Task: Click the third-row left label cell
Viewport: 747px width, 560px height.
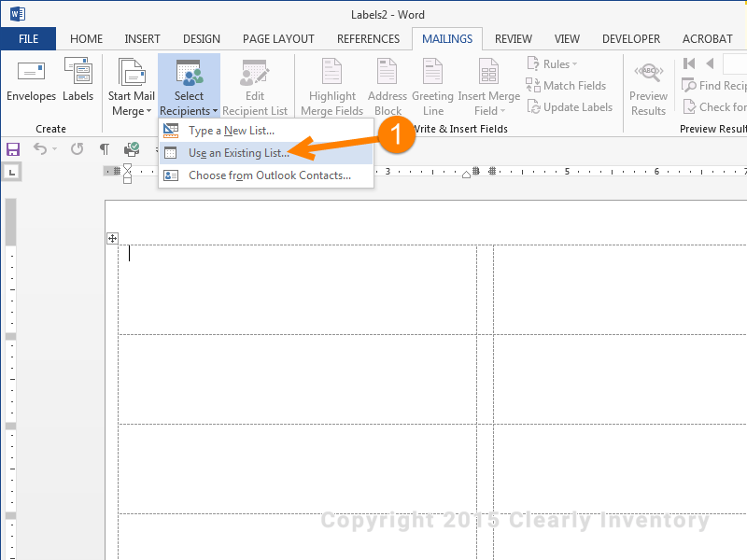Action: (298, 469)
